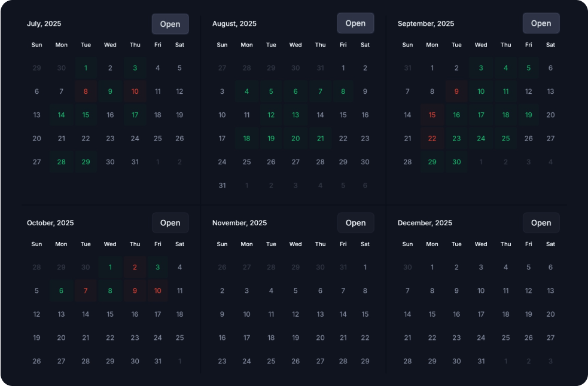Click Open for September 2025

(x=541, y=23)
